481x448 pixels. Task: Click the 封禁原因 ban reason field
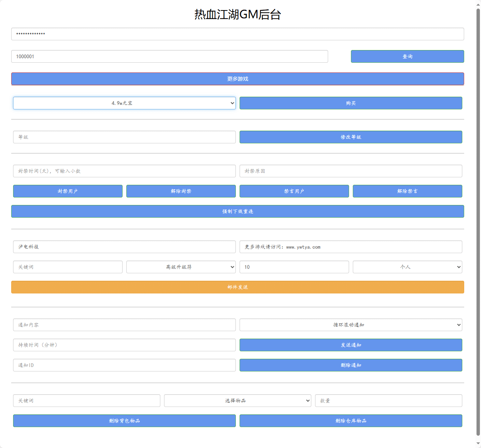click(351, 171)
